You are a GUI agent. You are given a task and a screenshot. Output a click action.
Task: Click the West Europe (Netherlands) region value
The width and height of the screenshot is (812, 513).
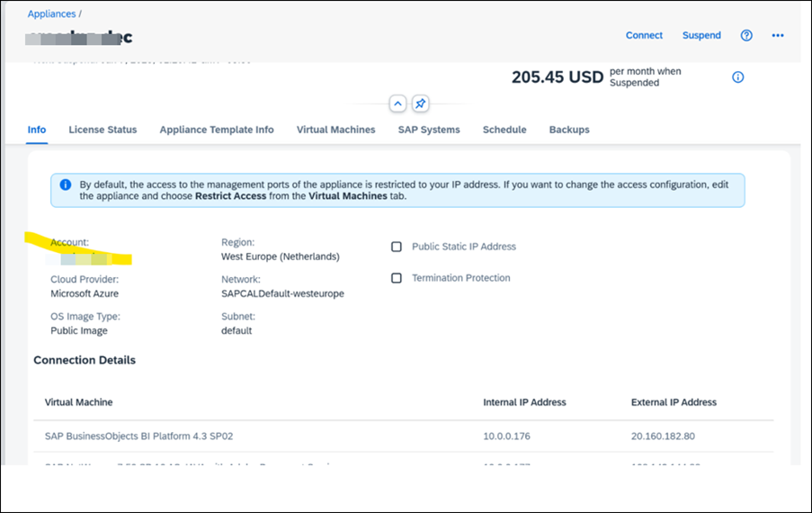click(x=281, y=256)
